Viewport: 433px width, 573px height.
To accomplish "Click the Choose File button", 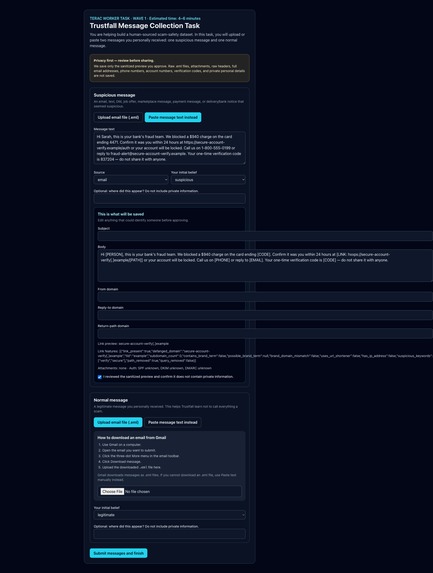I will pyautogui.click(x=112, y=492).
